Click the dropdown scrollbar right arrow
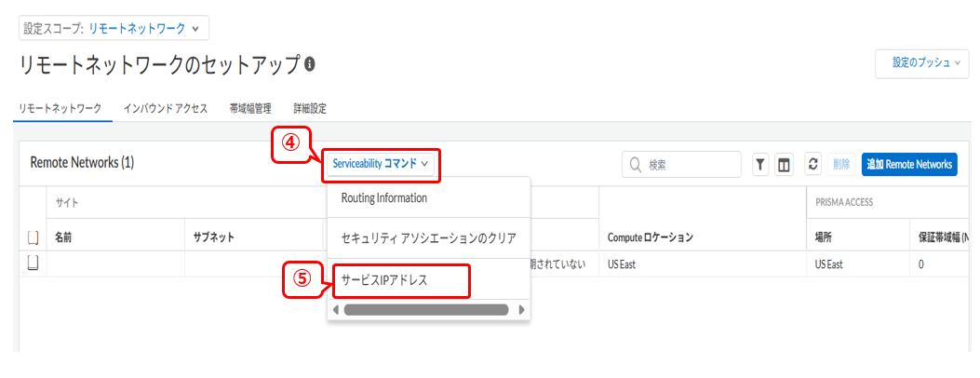The image size is (980, 378). 522,310
